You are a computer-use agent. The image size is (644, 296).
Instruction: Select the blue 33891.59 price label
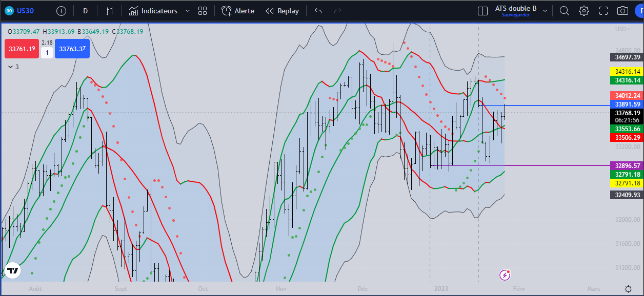point(626,104)
